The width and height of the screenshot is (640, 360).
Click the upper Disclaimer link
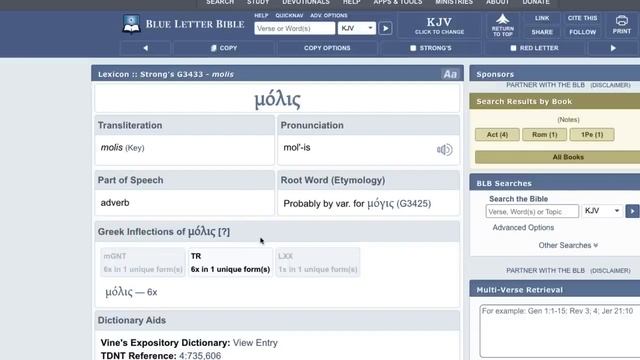point(610,85)
